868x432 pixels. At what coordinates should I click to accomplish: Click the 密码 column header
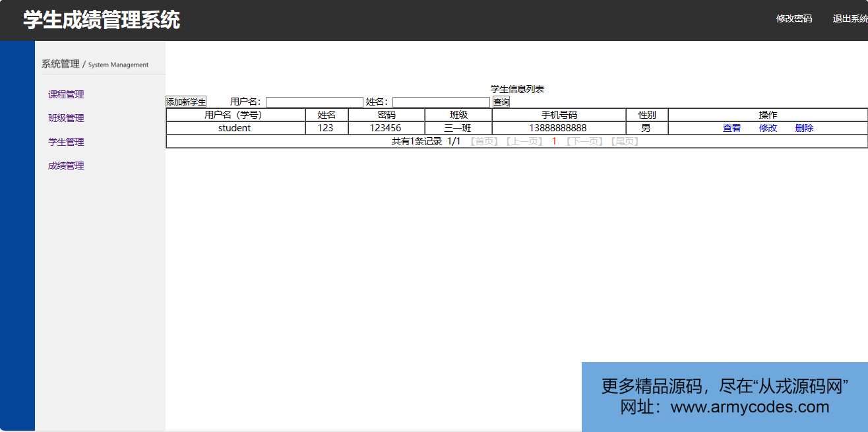387,115
